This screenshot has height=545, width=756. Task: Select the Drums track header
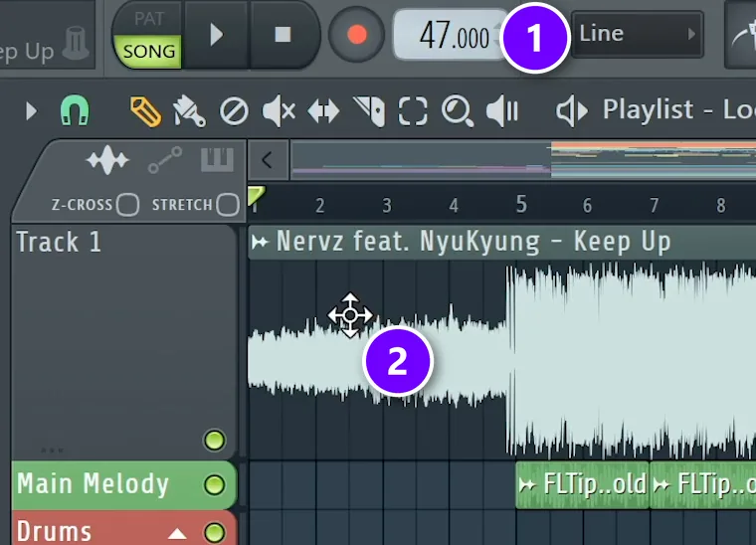124,529
